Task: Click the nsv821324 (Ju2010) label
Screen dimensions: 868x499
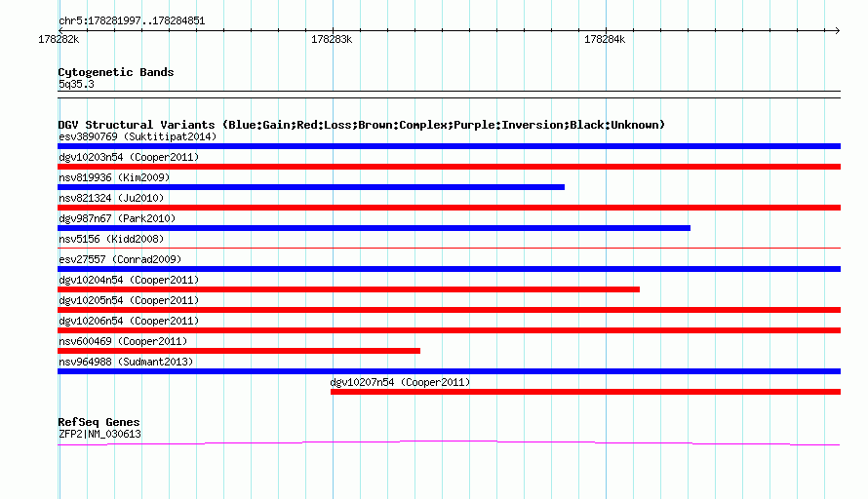Action: [111, 198]
